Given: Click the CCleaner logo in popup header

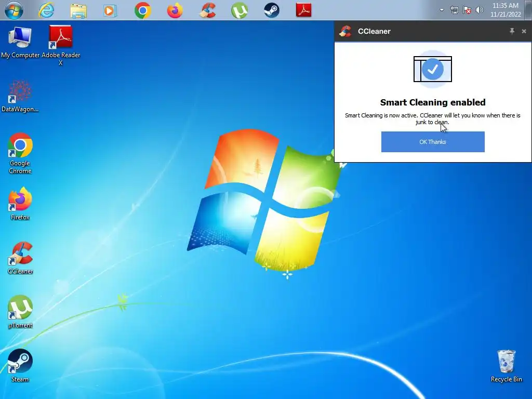Looking at the screenshot, I should [x=345, y=31].
